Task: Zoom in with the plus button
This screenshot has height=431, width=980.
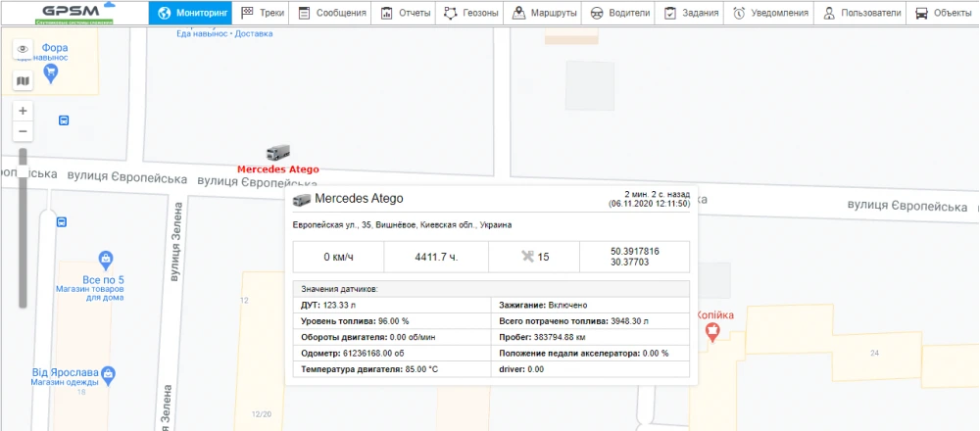Action: click(x=24, y=111)
